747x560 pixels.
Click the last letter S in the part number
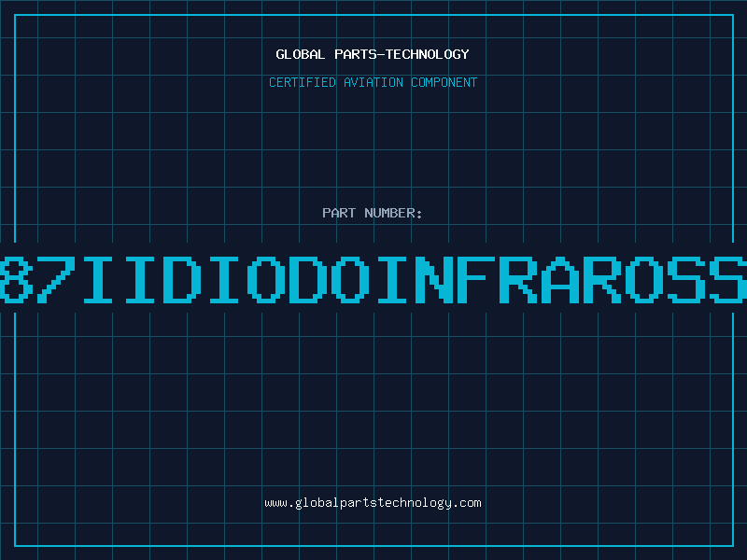[x=729, y=279]
